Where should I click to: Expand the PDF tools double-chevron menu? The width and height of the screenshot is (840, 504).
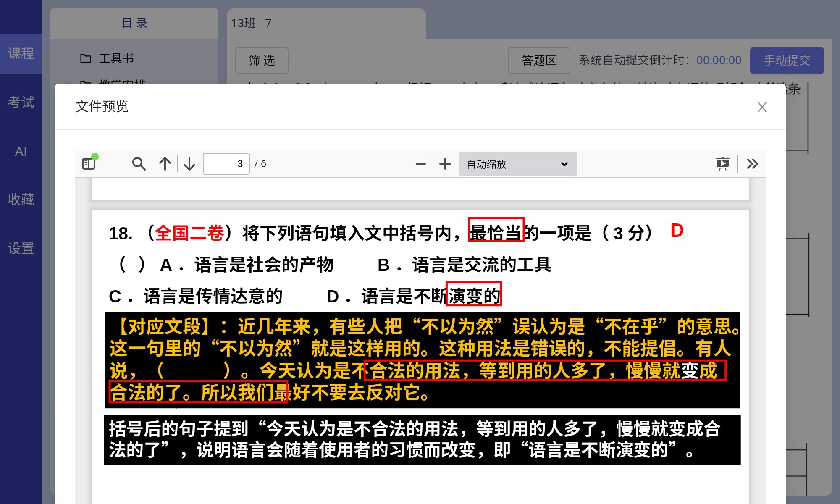[752, 164]
